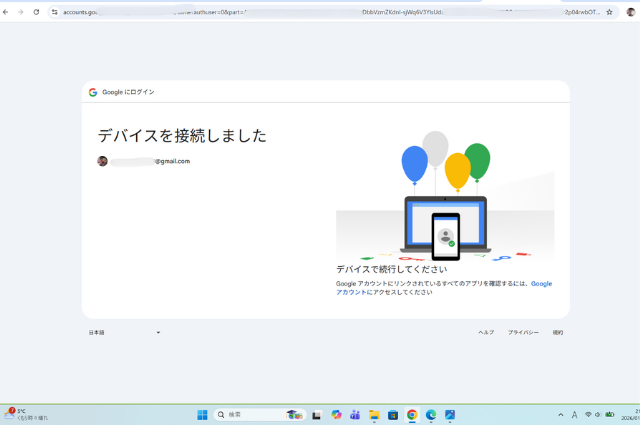
Task: Open the Chrome profile avatar
Action: coord(629,12)
